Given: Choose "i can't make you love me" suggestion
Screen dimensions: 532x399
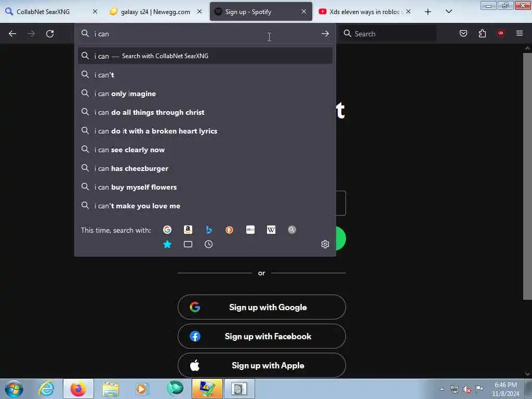Looking at the screenshot, I should (x=205, y=206).
